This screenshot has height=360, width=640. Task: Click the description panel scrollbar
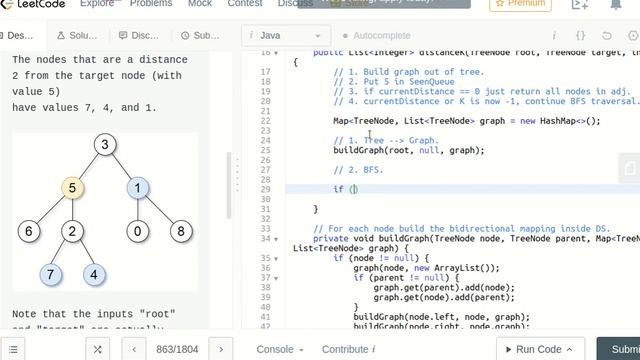(x=229, y=186)
